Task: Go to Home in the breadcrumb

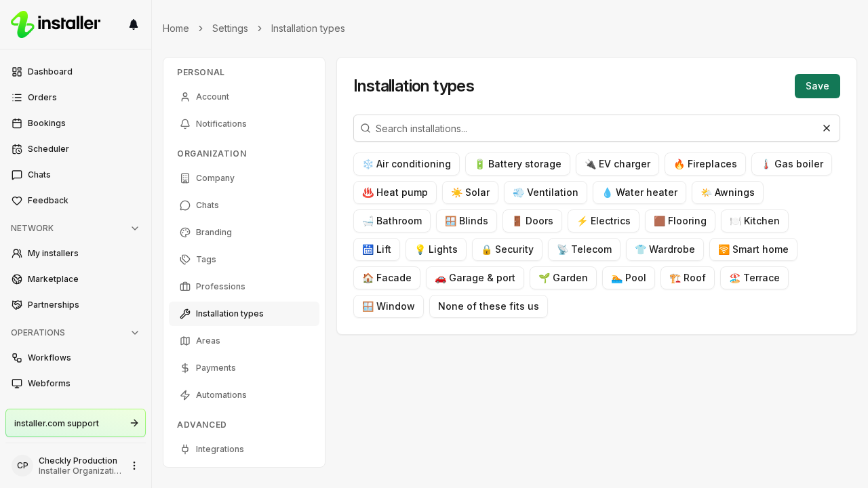Action: [x=176, y=28]
